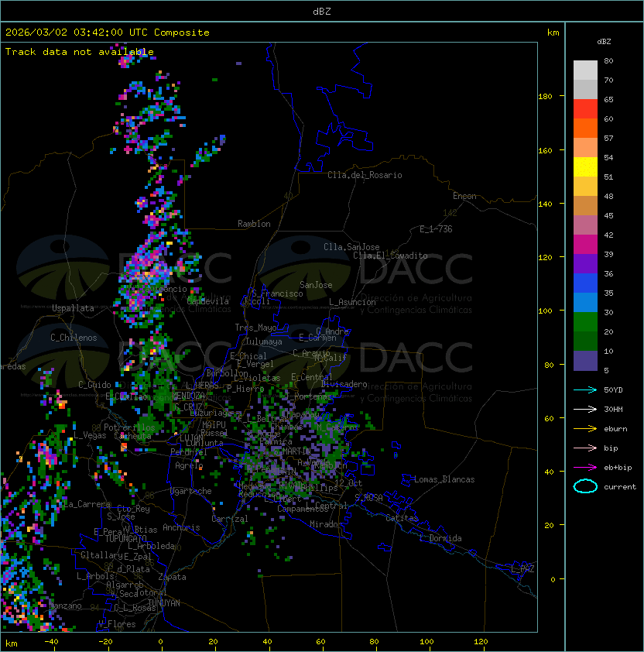The height and width of the screenshot is (652, 644).
Task: Click the L_Dormida map label
Action: [x=440, y=538]
